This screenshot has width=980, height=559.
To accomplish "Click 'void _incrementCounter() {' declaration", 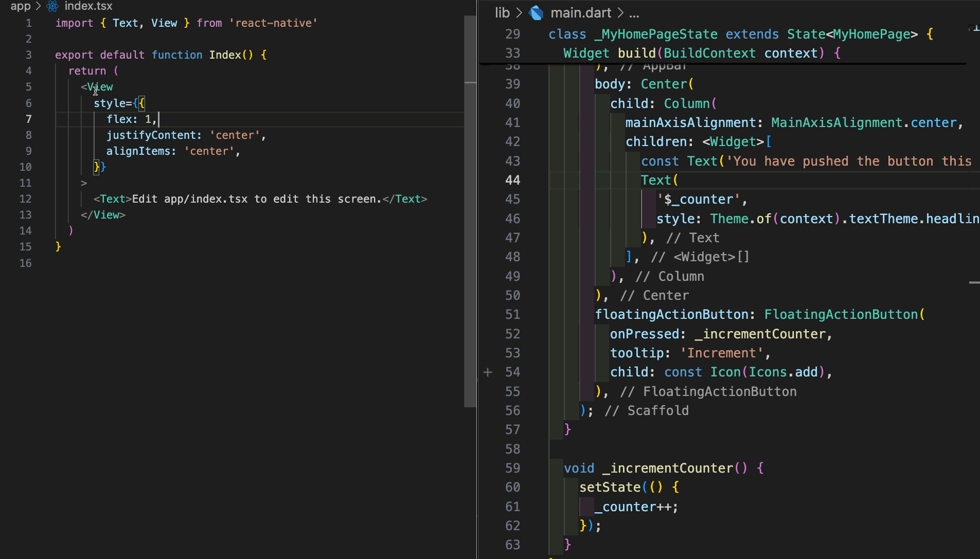I will (x=664, y=468).
